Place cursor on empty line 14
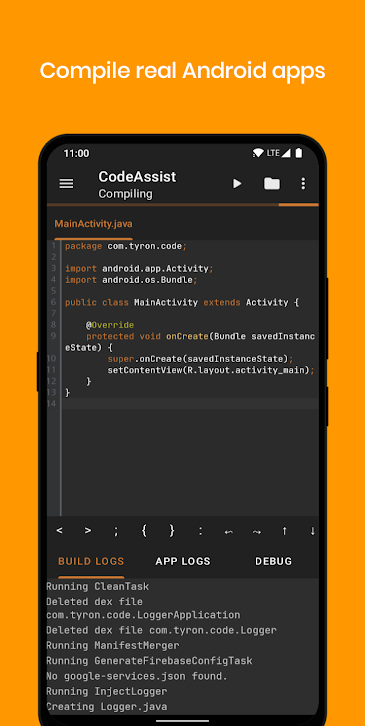The width and height of the screenshot is (365, 726). [190, 404]
